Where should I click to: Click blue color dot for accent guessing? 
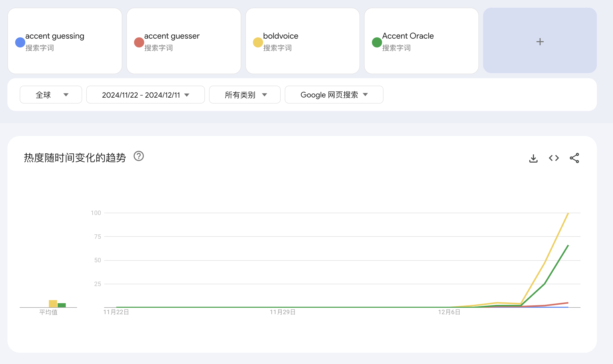20,42
